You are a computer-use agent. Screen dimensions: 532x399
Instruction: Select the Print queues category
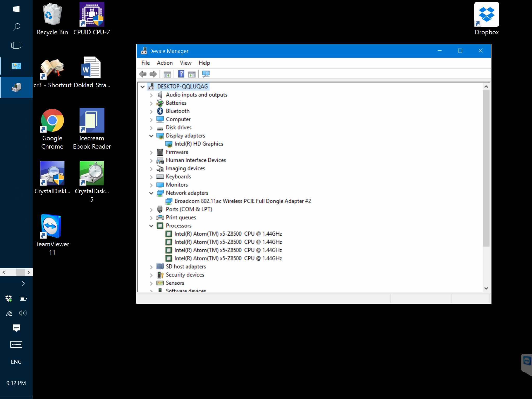(181, 217)
